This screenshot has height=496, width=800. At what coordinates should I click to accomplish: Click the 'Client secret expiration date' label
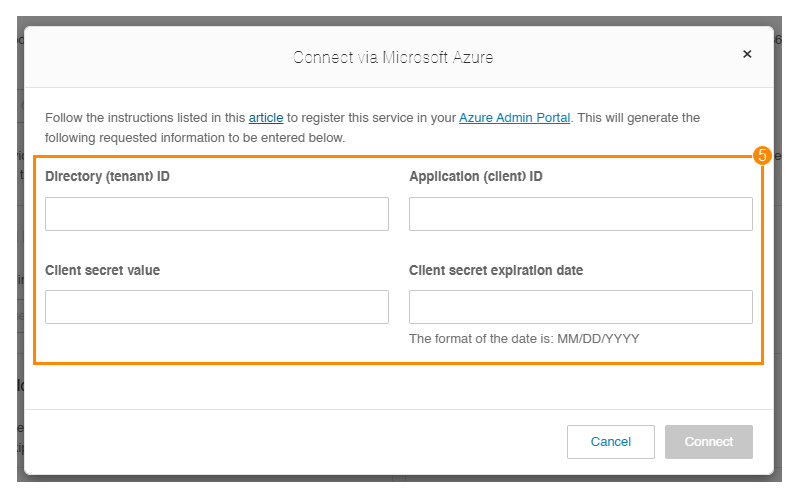[496, 270]
